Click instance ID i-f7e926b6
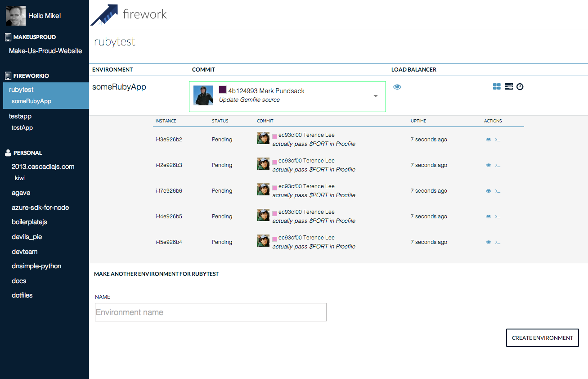The height and width of the screenshot is (379, 588). [169, 191]
